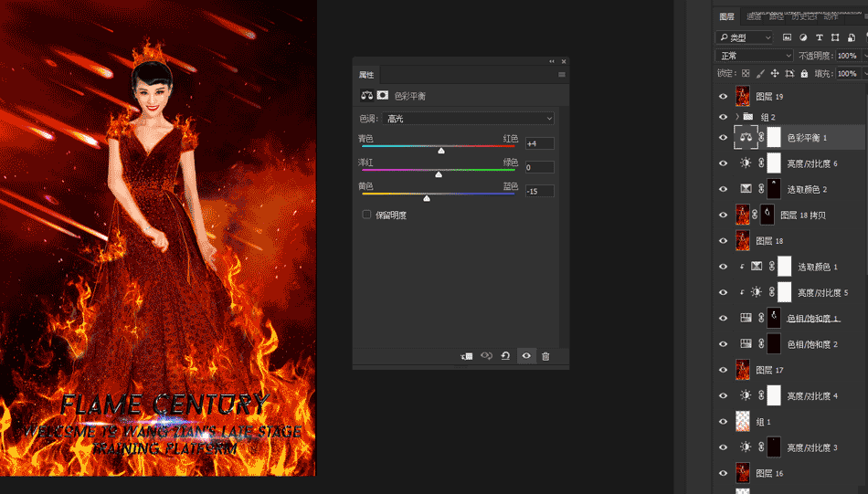Hide 图层 18 layer
Image resolution: width=868 pixels, height=494 pixels.
[723, 241]
